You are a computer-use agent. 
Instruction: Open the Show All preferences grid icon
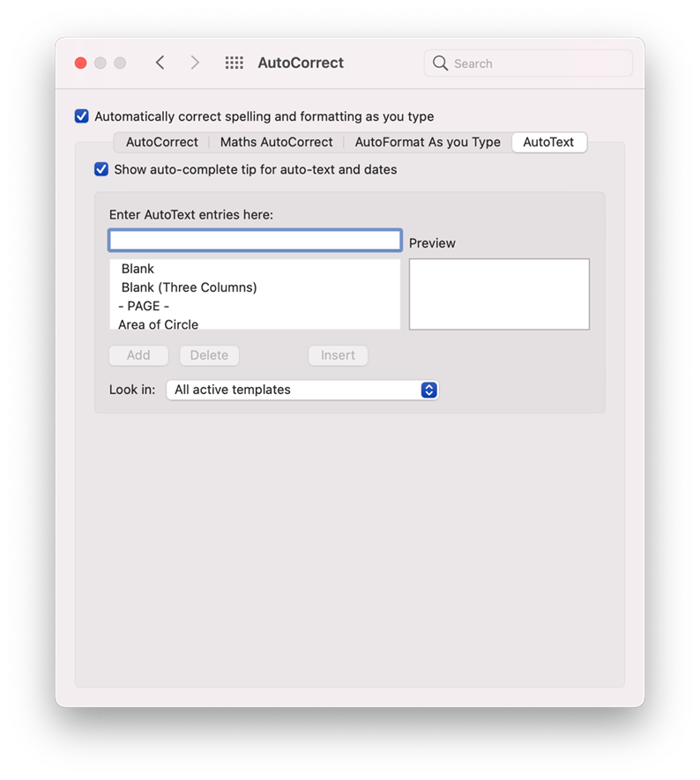(234, 63)
